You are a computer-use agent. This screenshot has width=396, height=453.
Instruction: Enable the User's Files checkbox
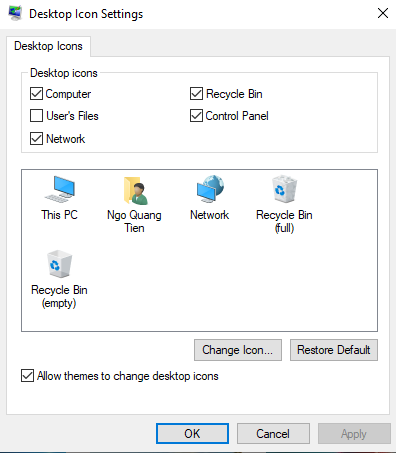click(36, 116)
